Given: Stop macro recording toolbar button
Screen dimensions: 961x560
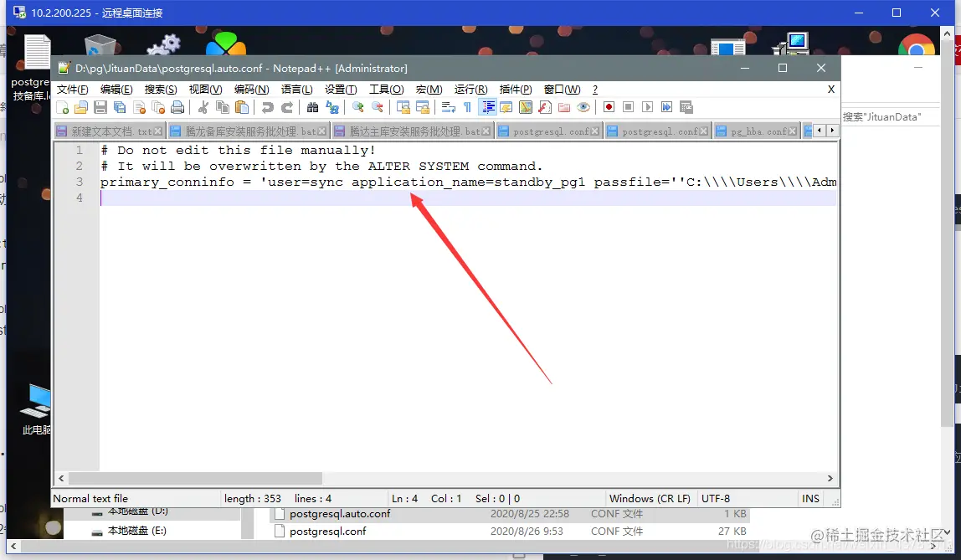Looking at the screenshot, I should click(628, 108).
